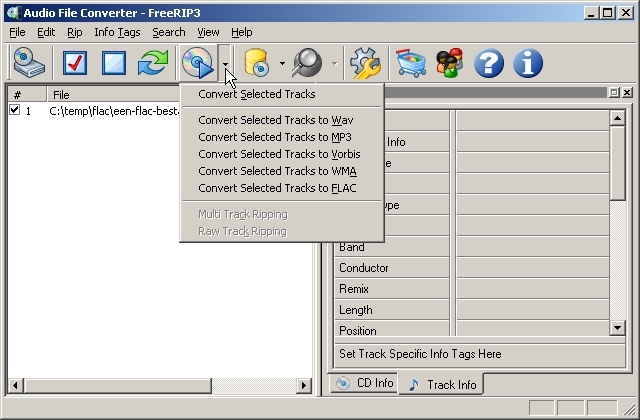
Task: Switch to the Track Info tab
Action: pos(442,384)
